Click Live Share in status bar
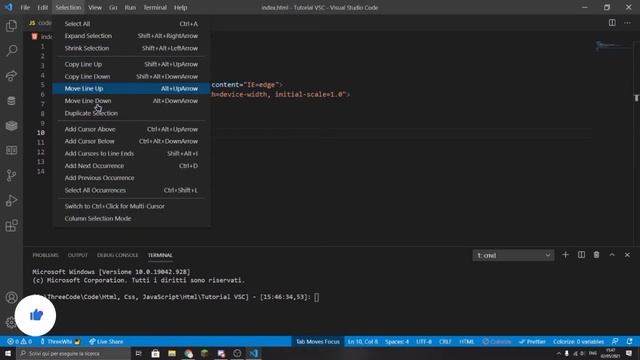The width and height of the screenshot is (640, 360). coord(106,342)
